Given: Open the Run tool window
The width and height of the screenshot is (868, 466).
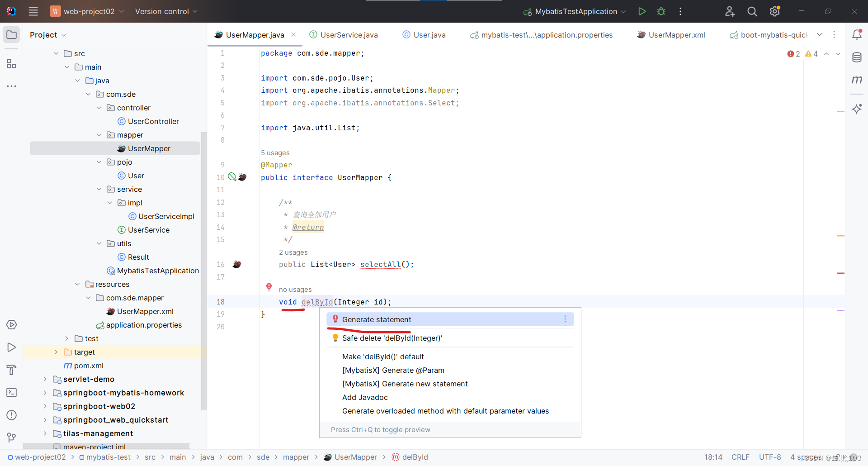Looking at the screenshot, I should point(11,347).
